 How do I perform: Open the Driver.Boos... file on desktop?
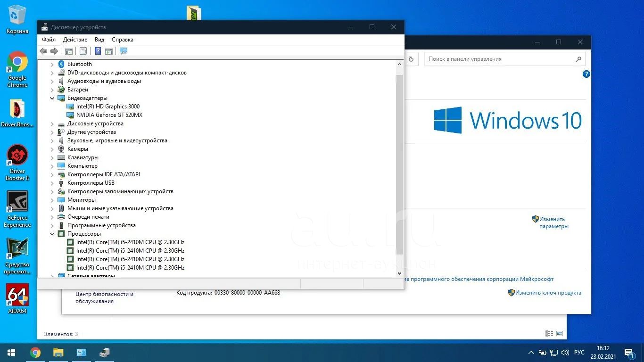coord(17,114)
